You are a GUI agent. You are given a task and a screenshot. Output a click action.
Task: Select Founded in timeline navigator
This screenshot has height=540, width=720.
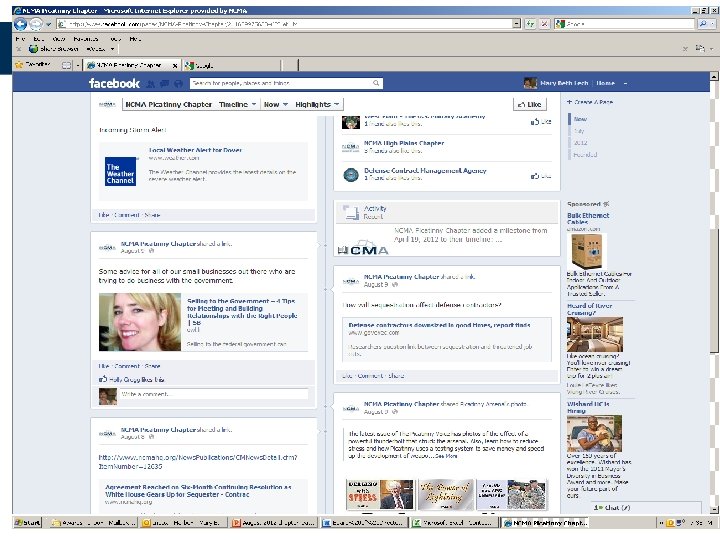coord(585,155)
